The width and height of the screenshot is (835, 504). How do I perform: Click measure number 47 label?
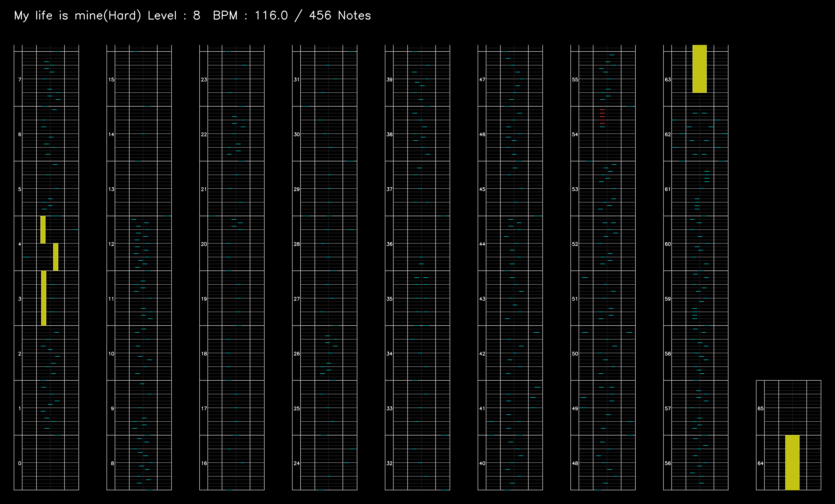point(482,80)
